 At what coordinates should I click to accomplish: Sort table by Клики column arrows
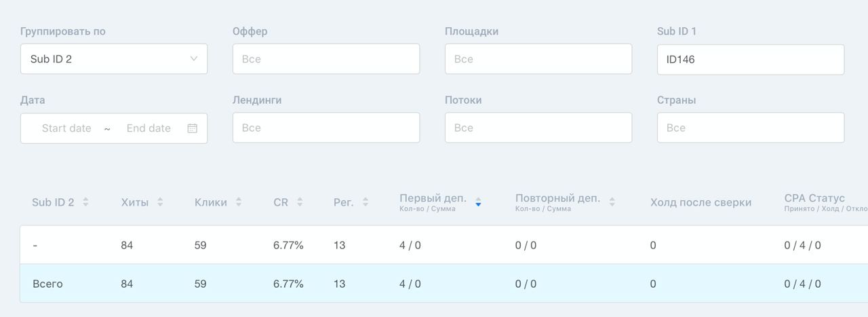coord(239,202)
